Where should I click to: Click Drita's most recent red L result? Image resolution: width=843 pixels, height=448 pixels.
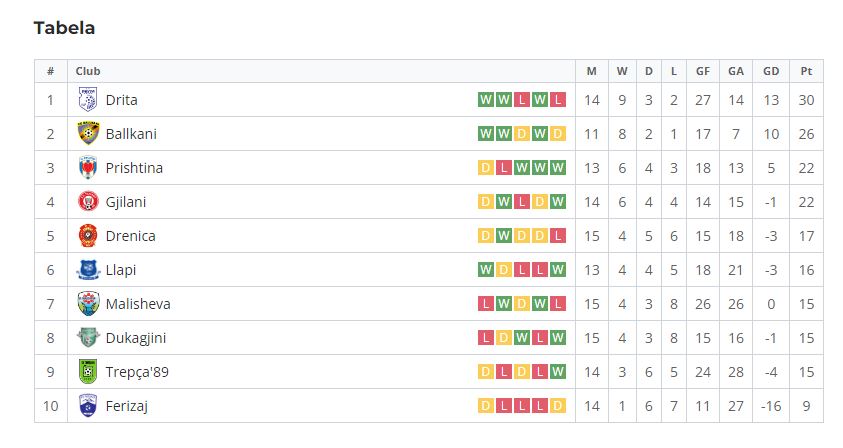pos(558,99)
